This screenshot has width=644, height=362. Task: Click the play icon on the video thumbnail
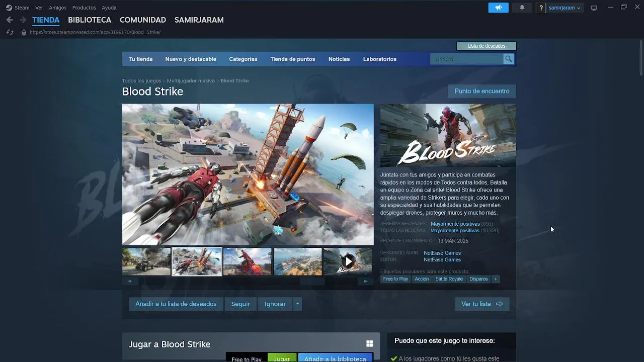click(348, 261)
